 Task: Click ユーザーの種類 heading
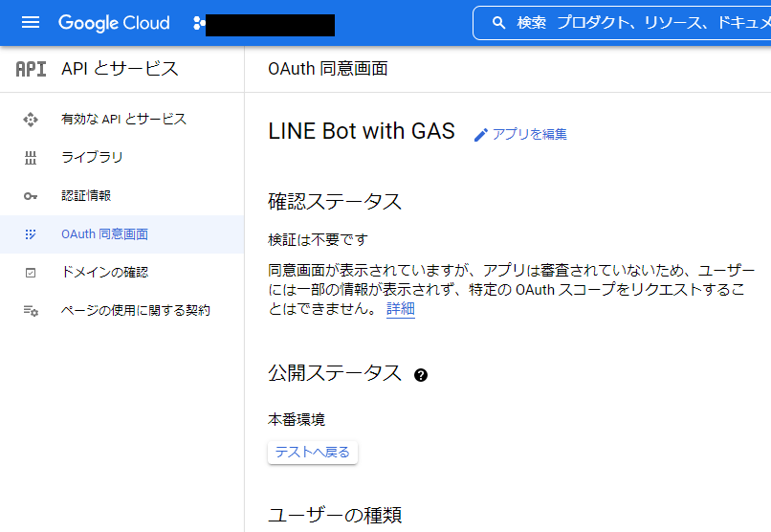pyautogui.click(x=335, y=515)
